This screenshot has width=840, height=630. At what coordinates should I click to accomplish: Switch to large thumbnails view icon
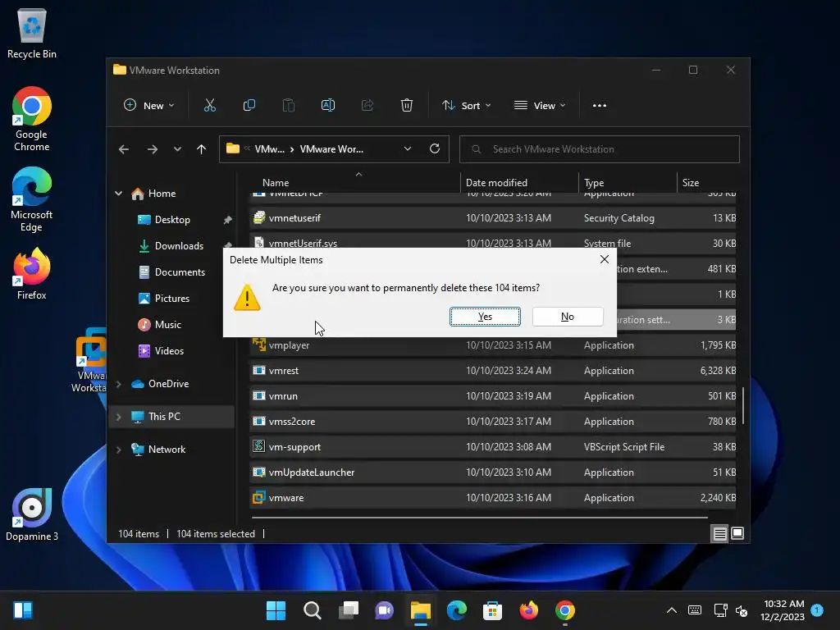(x=737, y=533)
